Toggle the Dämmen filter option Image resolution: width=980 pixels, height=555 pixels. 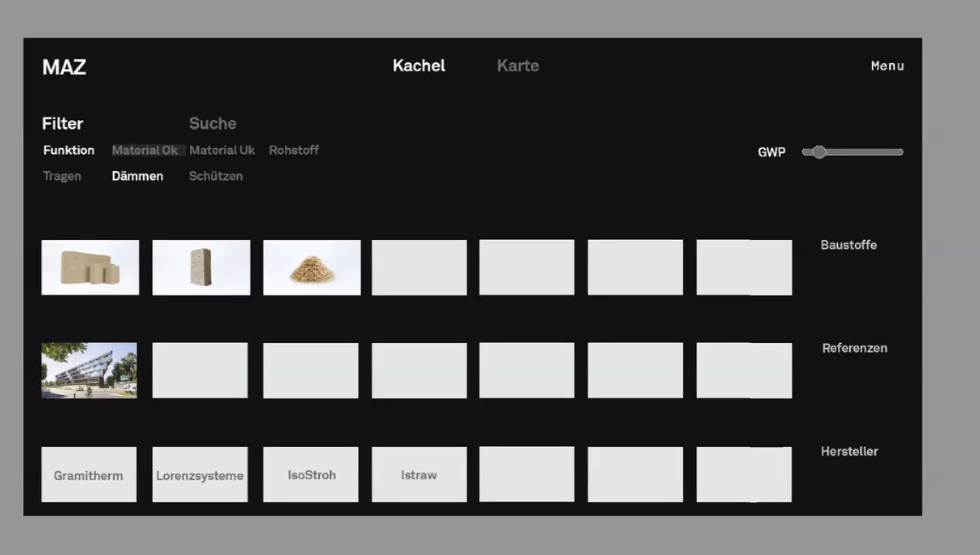point(138,176)
